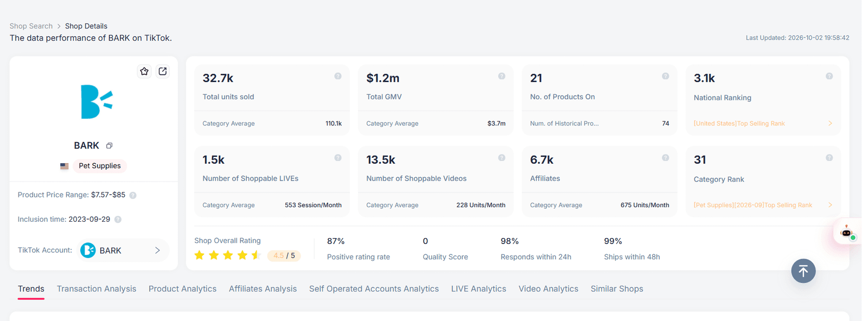The height and width of the screenshot is (321, 868).
Task: Click the $1.2m Total GMV value
Action: [383, 78]
